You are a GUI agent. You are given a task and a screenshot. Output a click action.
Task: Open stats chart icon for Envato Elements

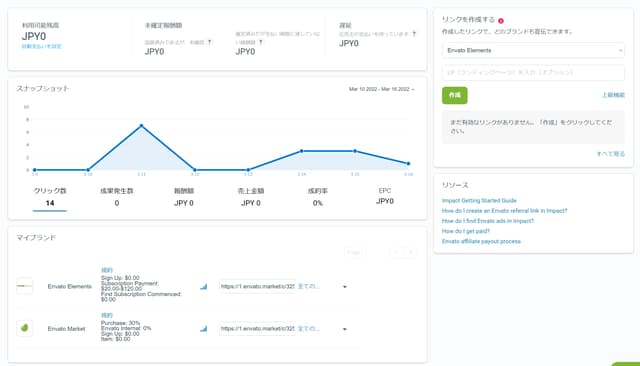coord(203,286)
